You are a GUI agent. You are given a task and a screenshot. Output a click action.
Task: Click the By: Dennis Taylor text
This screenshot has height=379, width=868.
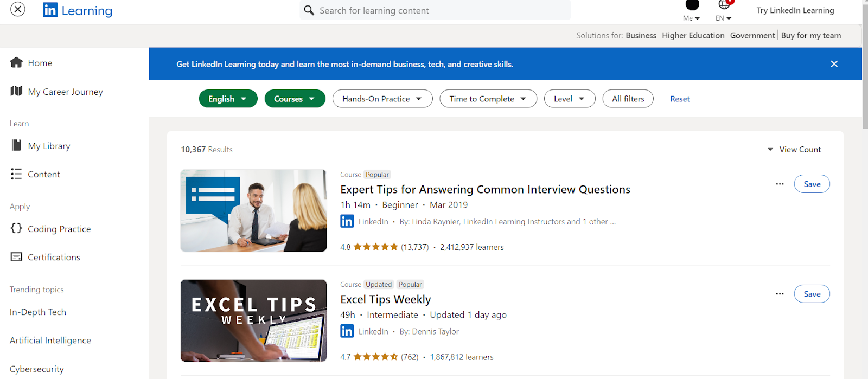click(x=429, y=331)
